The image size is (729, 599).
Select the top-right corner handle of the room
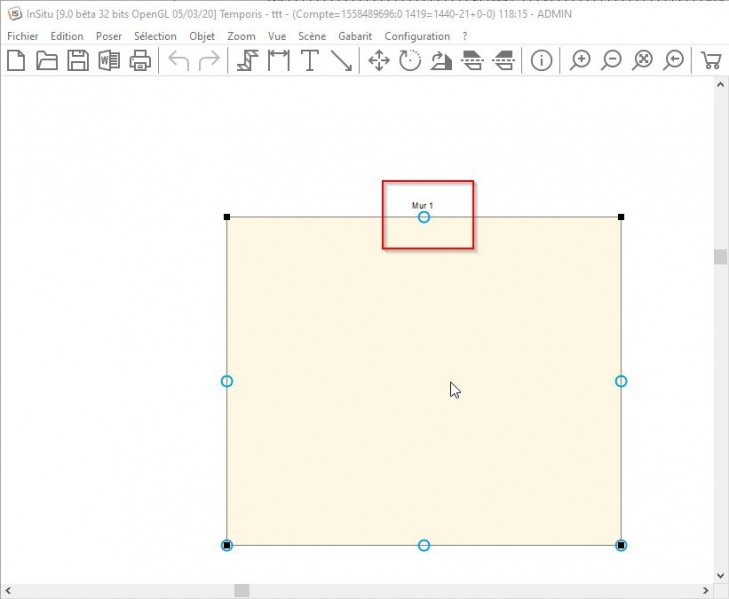621,217
